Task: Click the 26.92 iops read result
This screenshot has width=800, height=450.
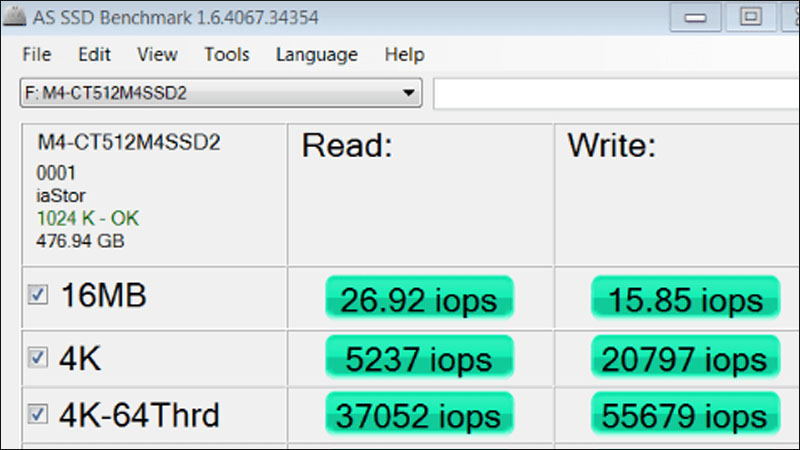Action: pyautogui.click(x=419, y=298)
